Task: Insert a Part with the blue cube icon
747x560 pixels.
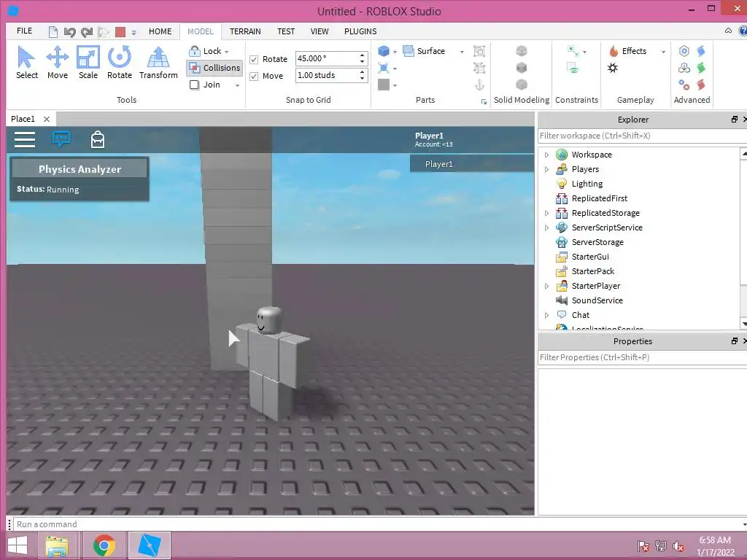Action: click(x=384, y=51)
